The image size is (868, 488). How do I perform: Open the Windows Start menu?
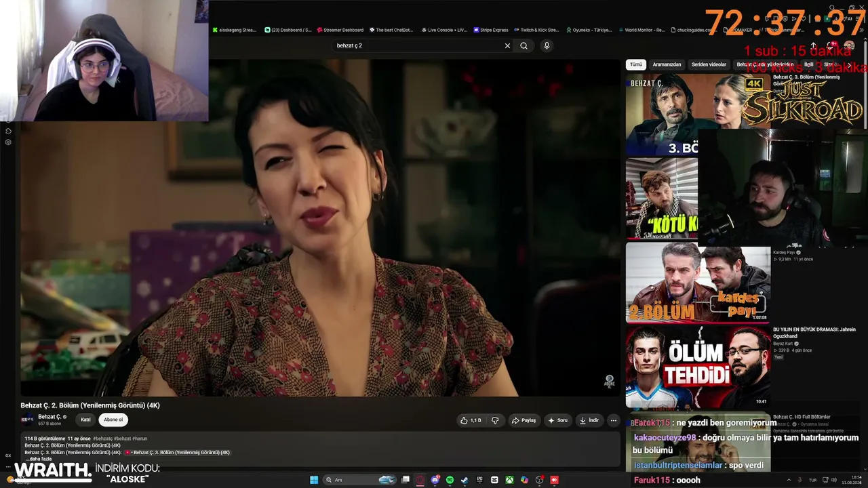tap(314, 480)
